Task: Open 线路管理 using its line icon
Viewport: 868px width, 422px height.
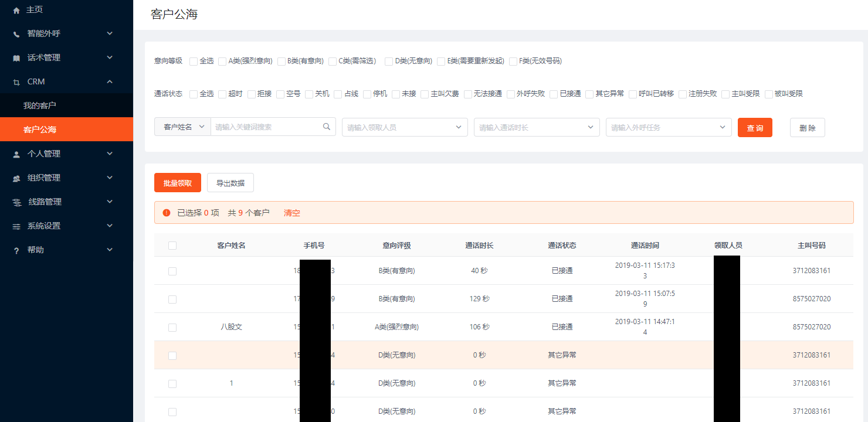Action: [16, 202]
